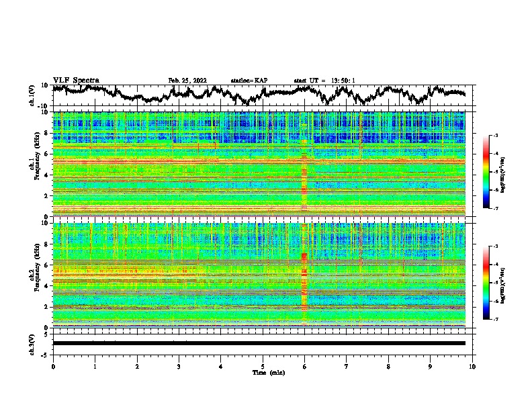Click time axis tick label 8

coord(388,367)
